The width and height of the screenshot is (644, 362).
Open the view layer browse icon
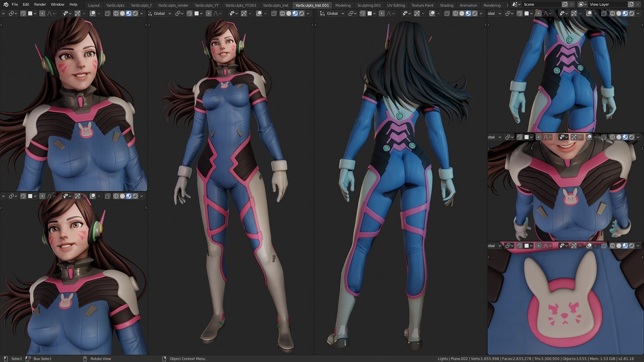point(582,4)
